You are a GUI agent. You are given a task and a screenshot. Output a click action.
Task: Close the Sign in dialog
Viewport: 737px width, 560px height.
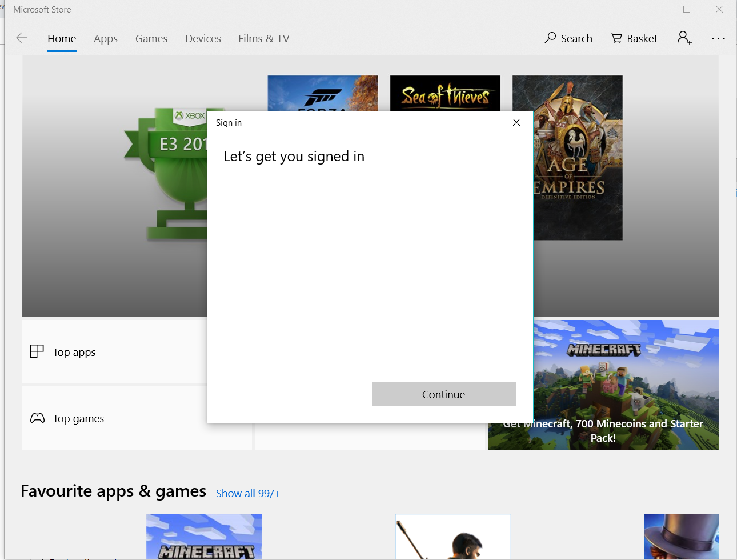point(516,122)
